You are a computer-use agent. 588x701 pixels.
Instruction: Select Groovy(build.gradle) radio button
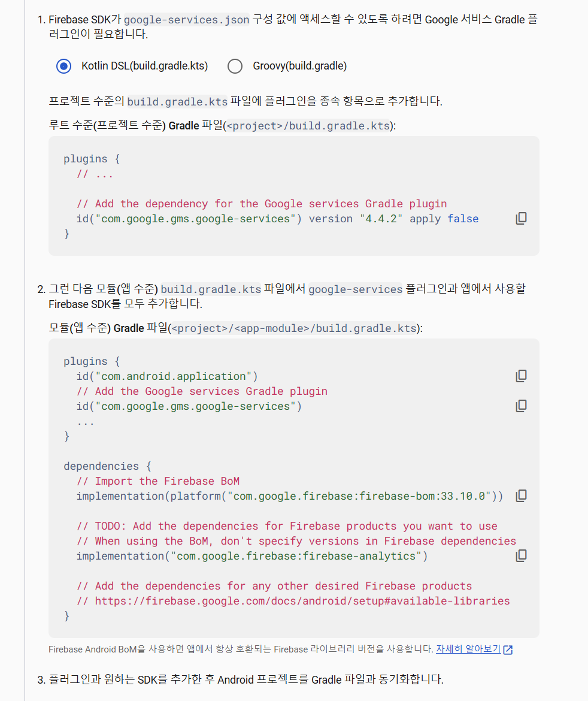point(235,66)
